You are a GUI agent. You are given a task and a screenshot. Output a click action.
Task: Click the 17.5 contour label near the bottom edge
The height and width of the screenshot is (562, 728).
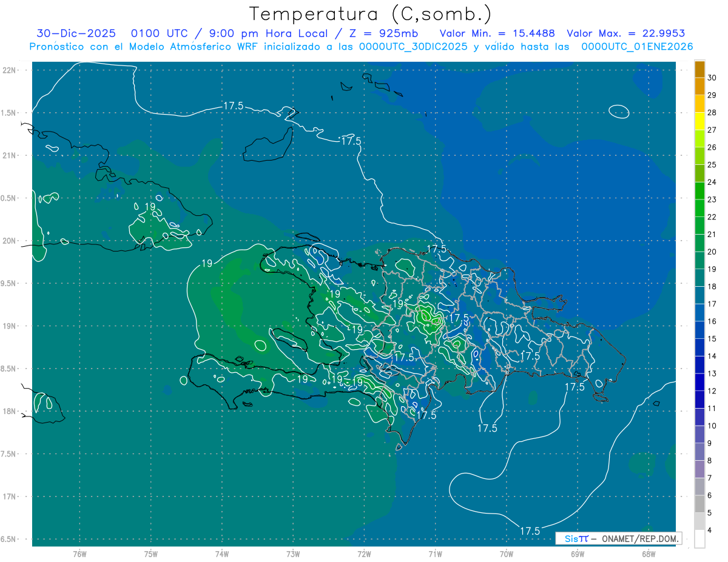click(530, 531)
